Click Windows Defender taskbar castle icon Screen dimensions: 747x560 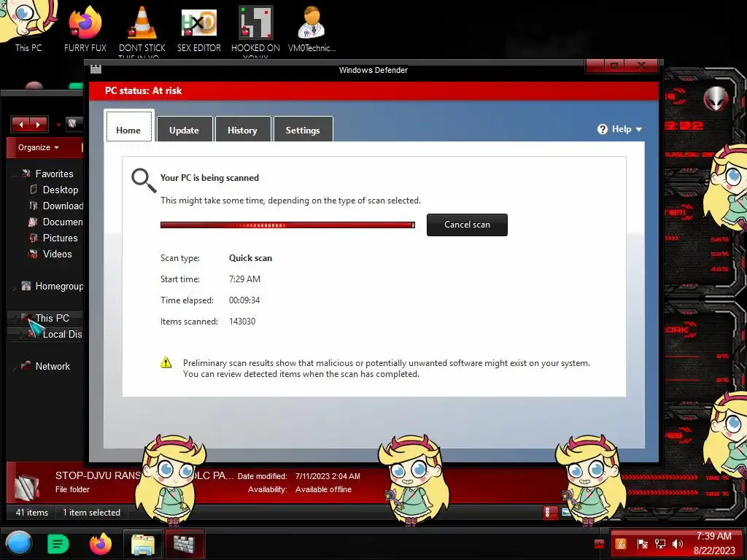click(x=185, y=543)
